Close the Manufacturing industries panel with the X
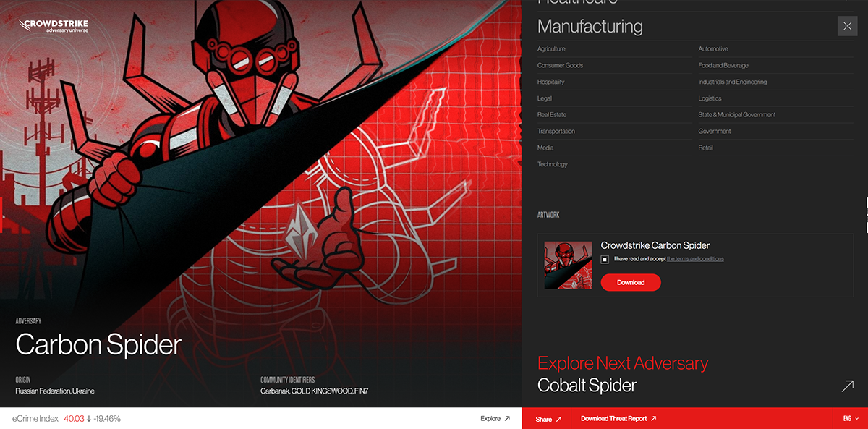The width and height of the screenshot is (868, 429). click(x=847, y=25)
